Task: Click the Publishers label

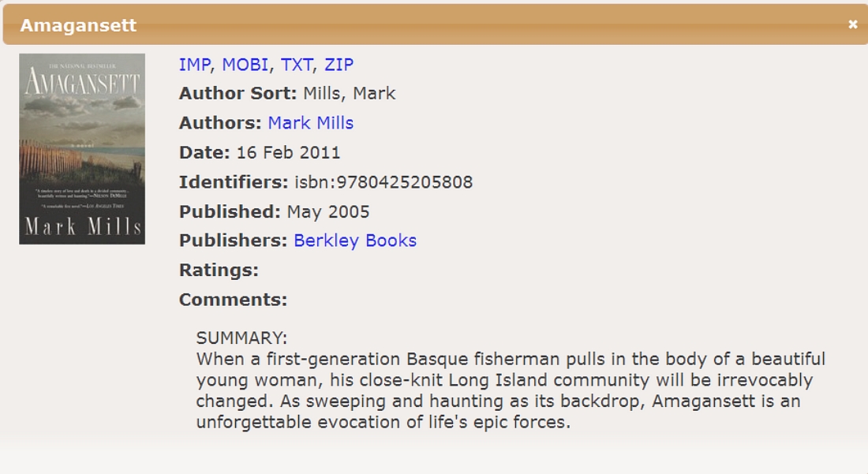Action: coord(233,241)
